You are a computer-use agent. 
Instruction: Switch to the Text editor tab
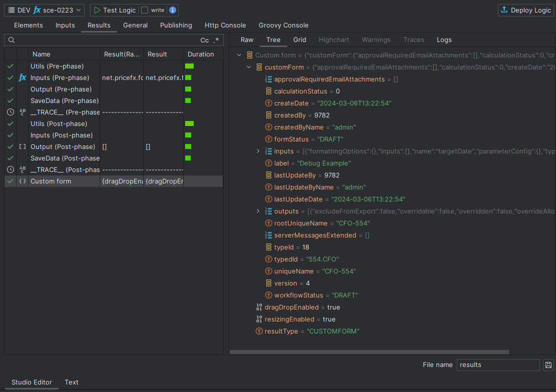pyautogui.click(x=72, y=382)
